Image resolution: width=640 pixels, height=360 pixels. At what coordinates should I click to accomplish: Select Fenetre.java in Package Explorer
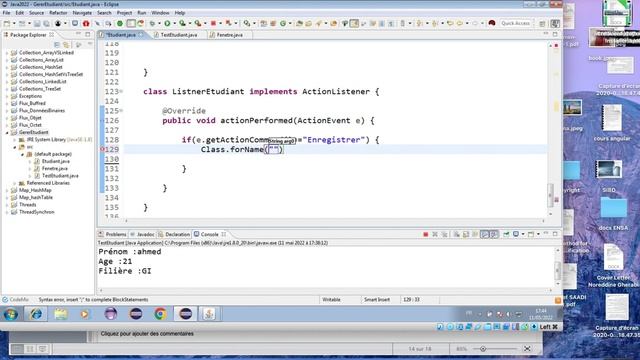55,169
